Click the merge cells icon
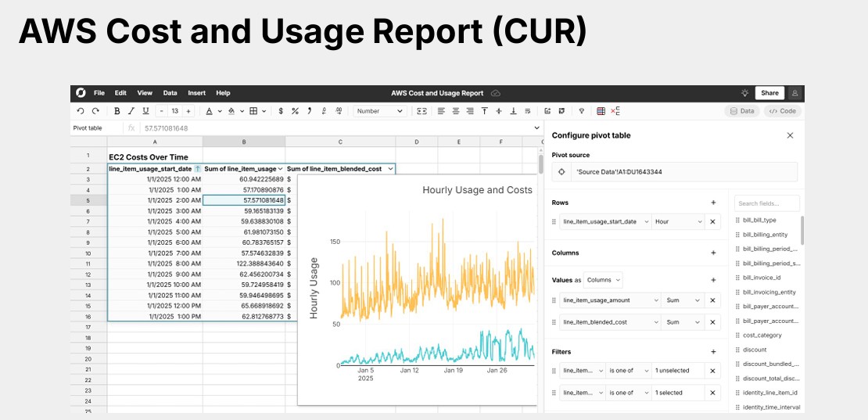This screenshot has width=868, height=420. 421,111
